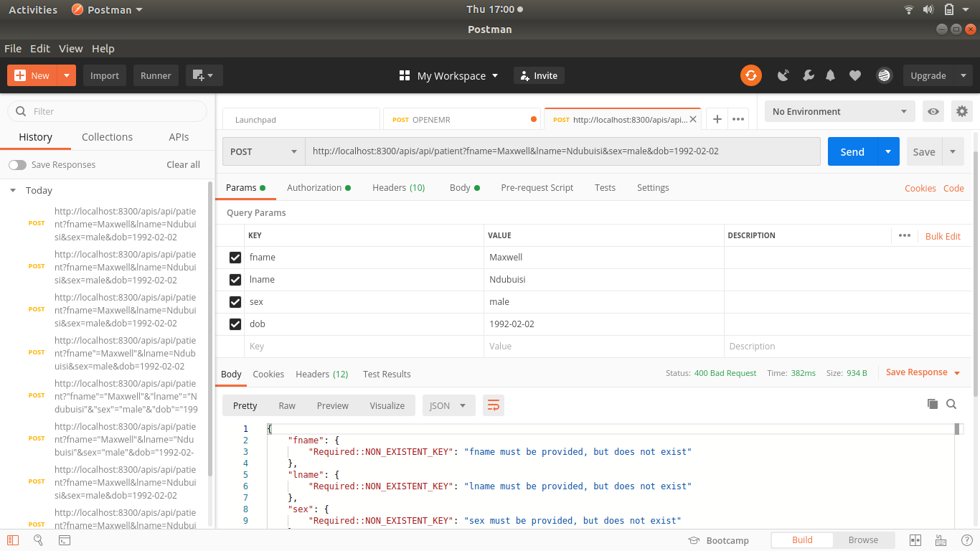Screen dimensions: 980x551
Task: Toggle the Save Responses switch
Action: (17, 164)
